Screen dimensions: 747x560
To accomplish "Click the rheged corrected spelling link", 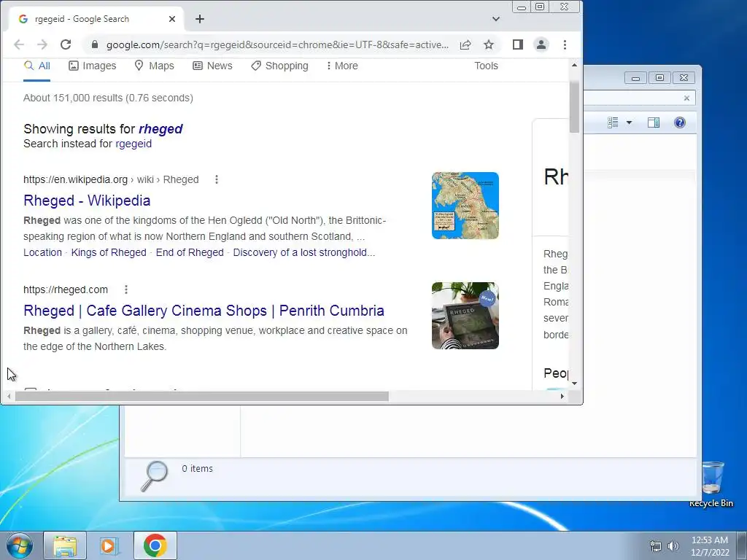I will coord(160,129).
